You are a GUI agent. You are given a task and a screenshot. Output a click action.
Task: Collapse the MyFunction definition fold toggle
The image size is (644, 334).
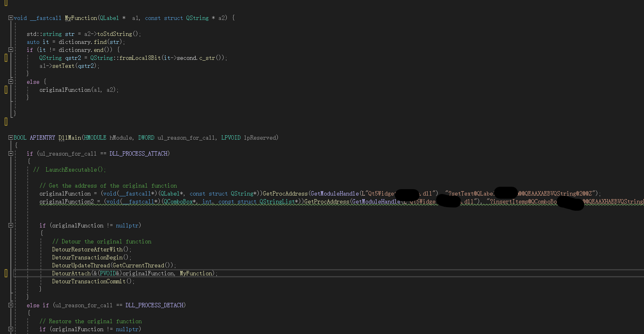[11, 18]
